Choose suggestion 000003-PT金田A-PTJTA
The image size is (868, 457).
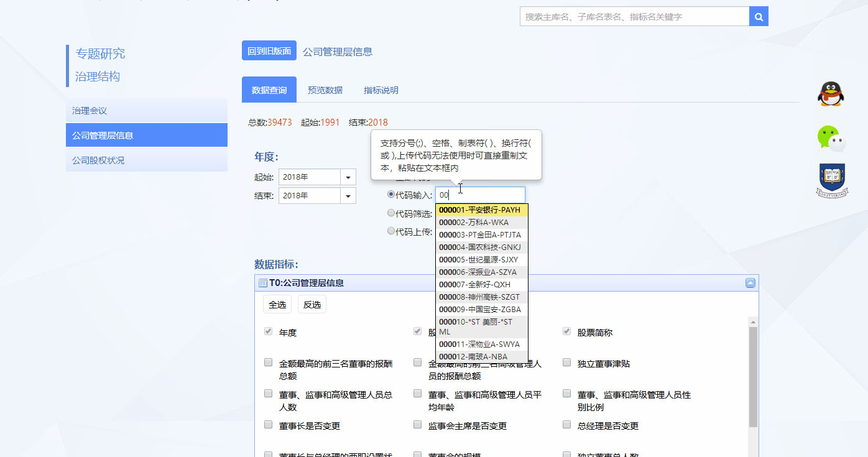482,235
